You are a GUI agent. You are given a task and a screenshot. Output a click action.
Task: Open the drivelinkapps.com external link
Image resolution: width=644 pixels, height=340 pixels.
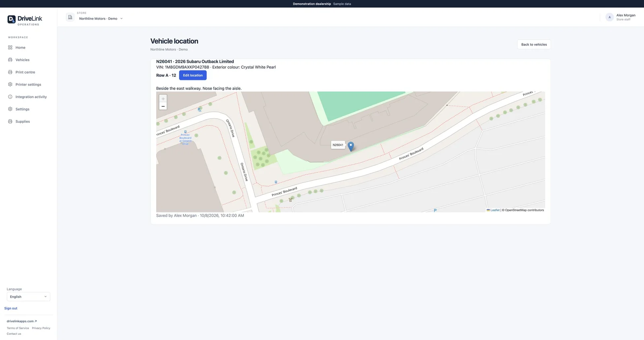pos(22,321)
